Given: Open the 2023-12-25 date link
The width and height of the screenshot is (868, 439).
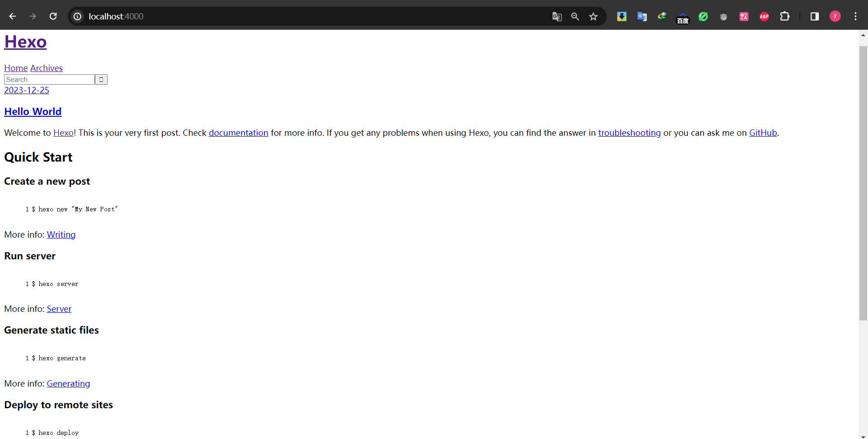Looking at the screenshot, I should click(27, 90).
